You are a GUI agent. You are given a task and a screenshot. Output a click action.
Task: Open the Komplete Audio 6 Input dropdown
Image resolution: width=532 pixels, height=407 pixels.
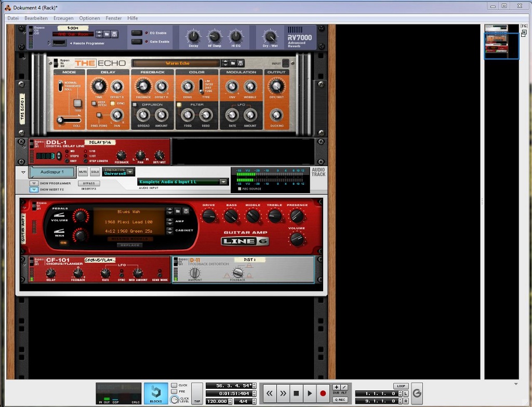[x=223, y=182]
